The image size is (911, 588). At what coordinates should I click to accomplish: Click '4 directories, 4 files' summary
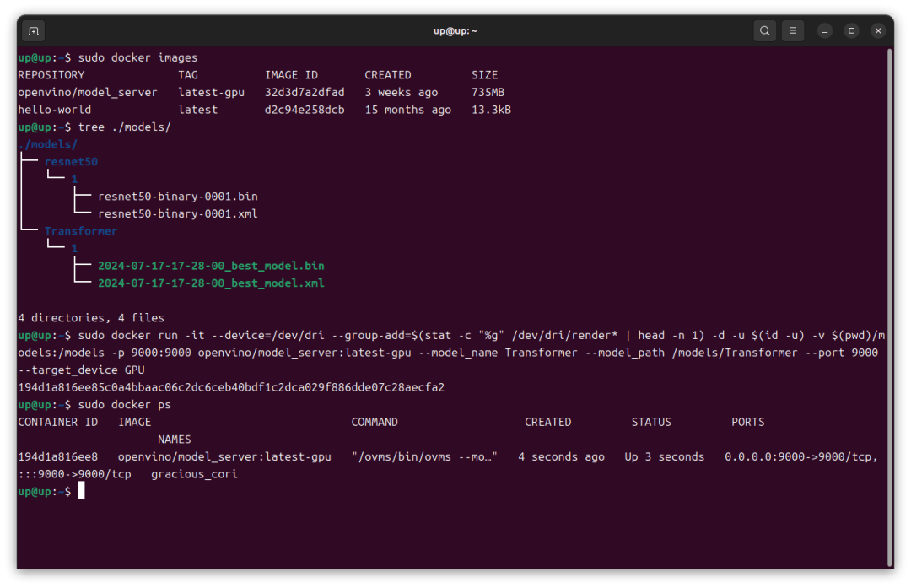91,318
